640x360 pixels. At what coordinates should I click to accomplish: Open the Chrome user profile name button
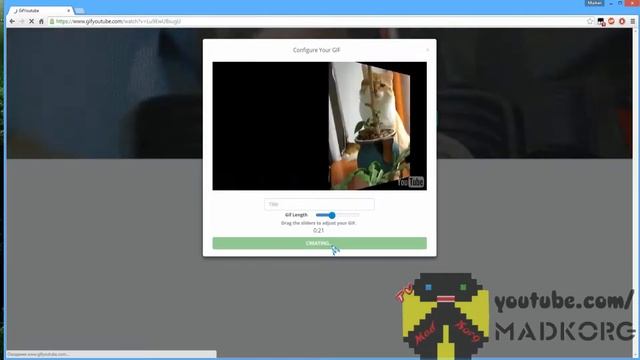coord(594,3)
